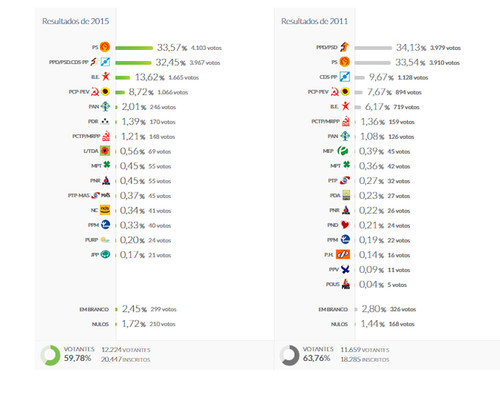
Task: Click the green 2015 voter turnout donut chart
Action: [x=50, y=355]
